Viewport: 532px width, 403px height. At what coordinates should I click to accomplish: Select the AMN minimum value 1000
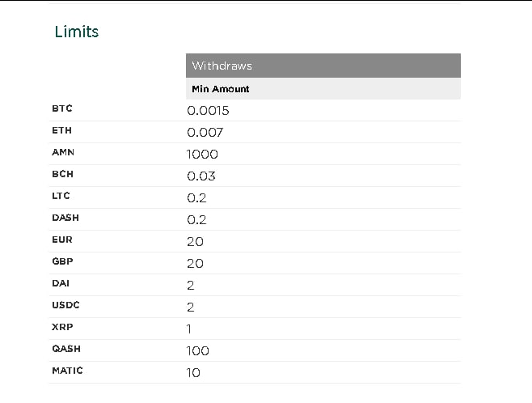[202, 155]
